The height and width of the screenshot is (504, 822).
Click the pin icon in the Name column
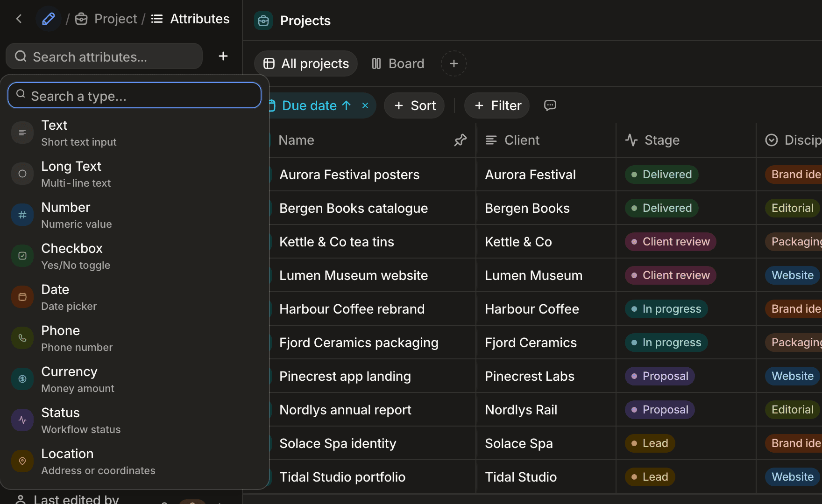tap(461, 140)
